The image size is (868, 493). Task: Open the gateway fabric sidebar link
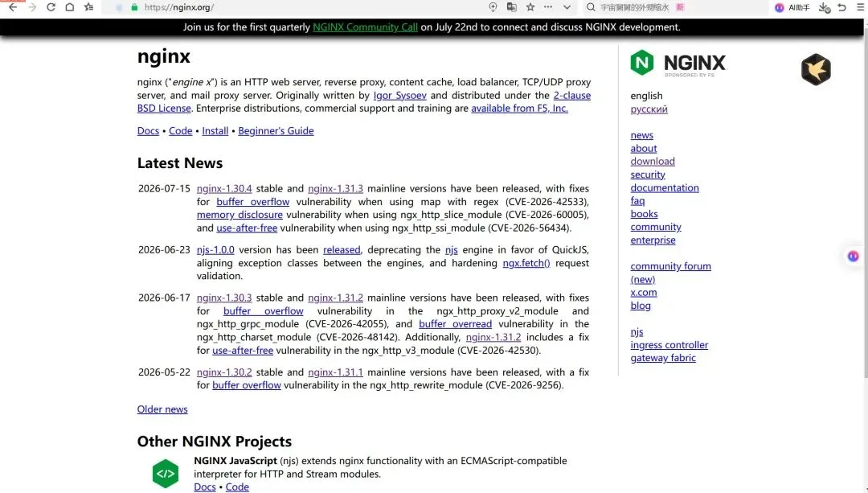[662, 358]
